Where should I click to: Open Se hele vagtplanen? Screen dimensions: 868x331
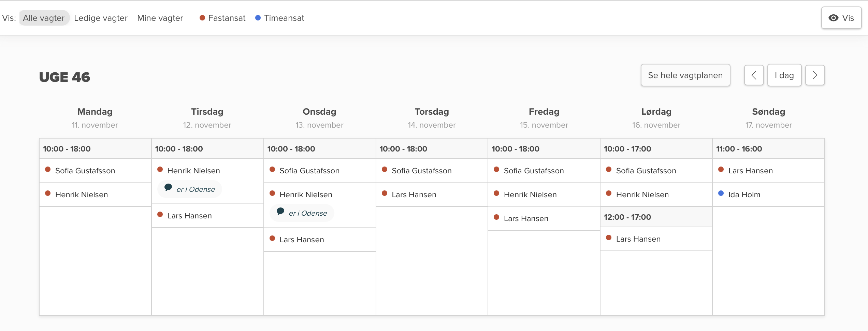pyautogui.click(x=685, y=75)
